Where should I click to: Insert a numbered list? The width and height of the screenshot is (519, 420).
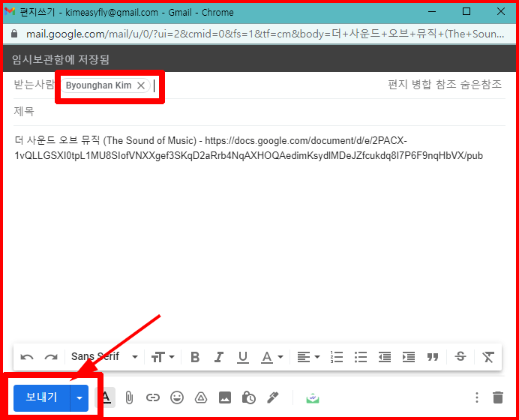pyautogui.click(x=337, y=357)
